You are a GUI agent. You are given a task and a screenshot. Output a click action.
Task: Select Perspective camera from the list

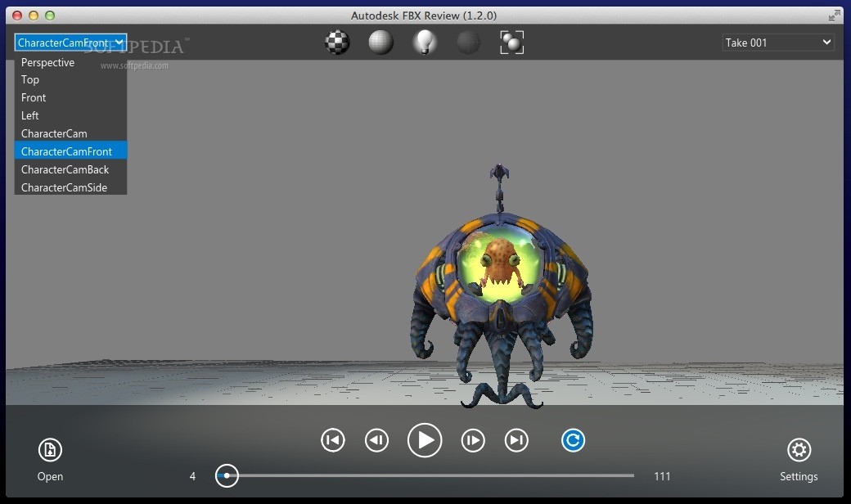pos(70,62)
